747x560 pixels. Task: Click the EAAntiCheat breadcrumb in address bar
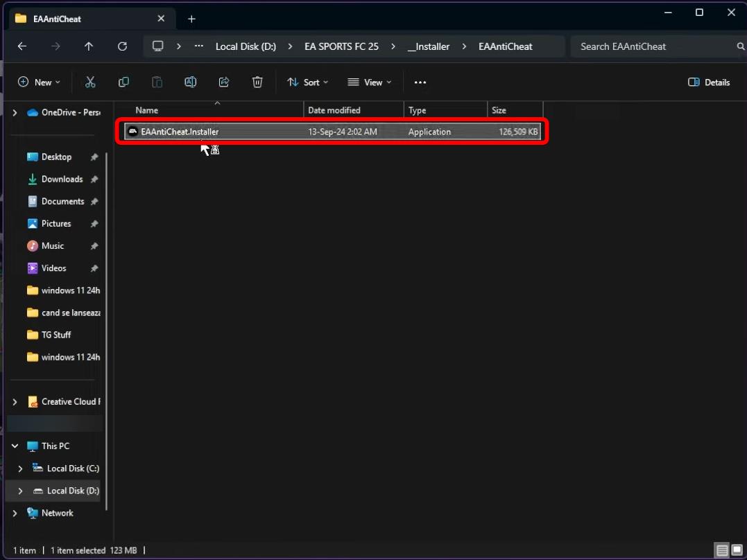click(506, 46)
